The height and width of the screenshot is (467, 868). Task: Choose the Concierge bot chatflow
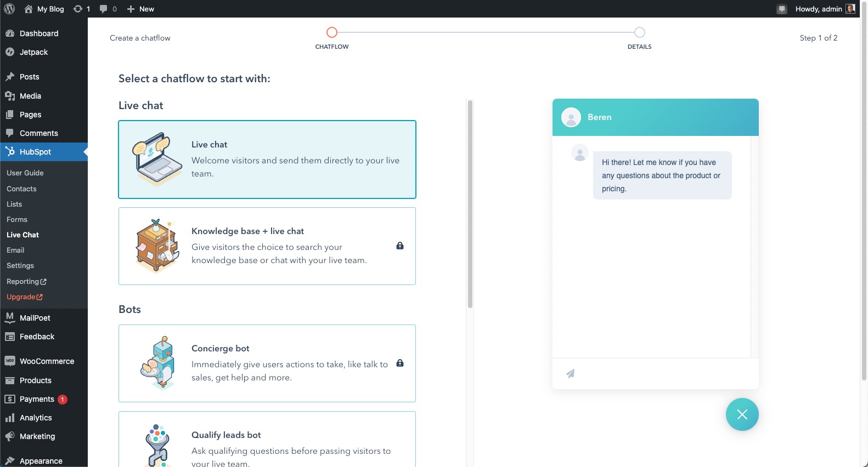[267, 363]
